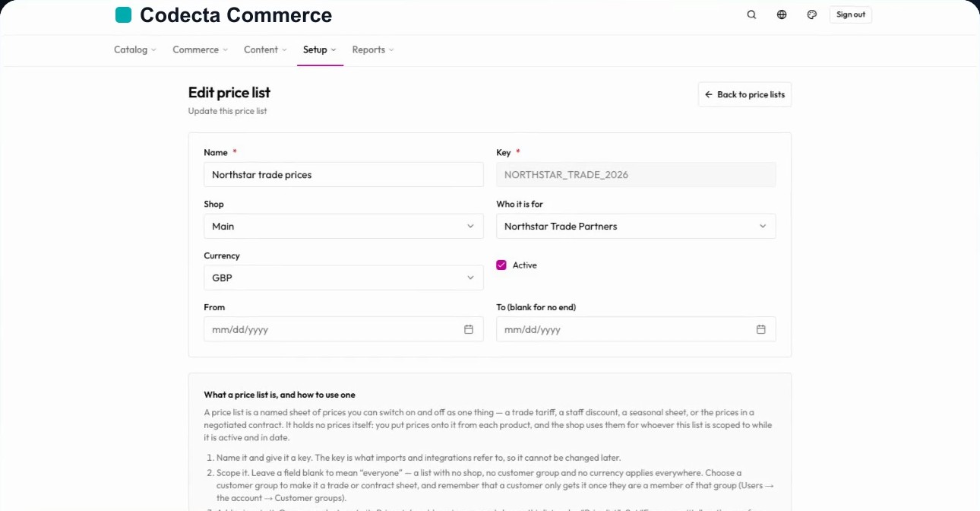Image resolution: width=980 pixels, height=511 pixels.
Task: Open the globe language icon
Action: (782, 14)
